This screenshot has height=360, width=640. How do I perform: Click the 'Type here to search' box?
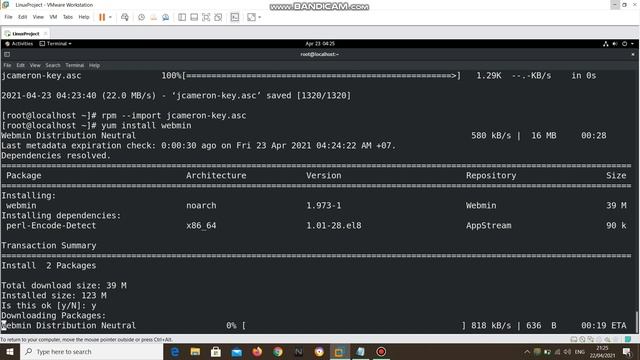(x=91, y=351)
